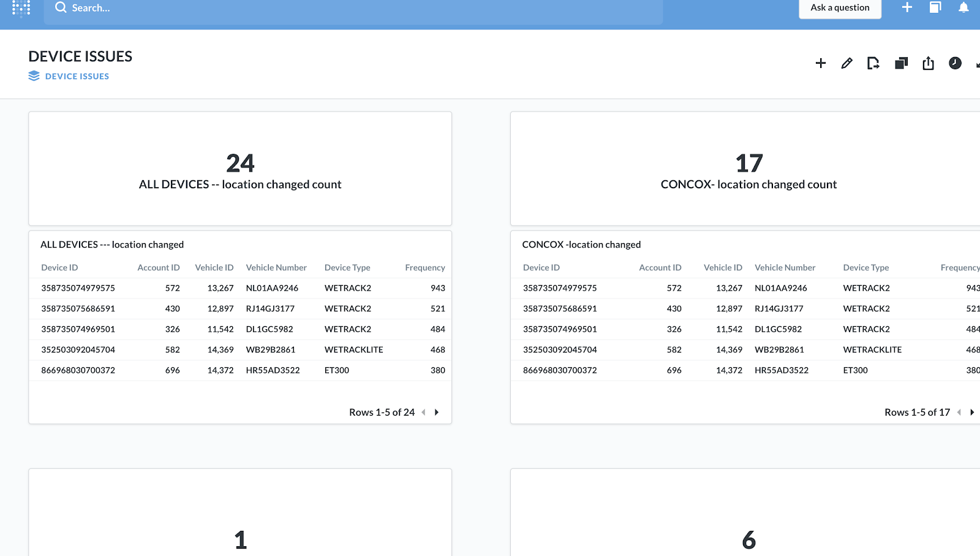
Task: Duplicate the dashboard via copy icon
Action: (901, 63)
